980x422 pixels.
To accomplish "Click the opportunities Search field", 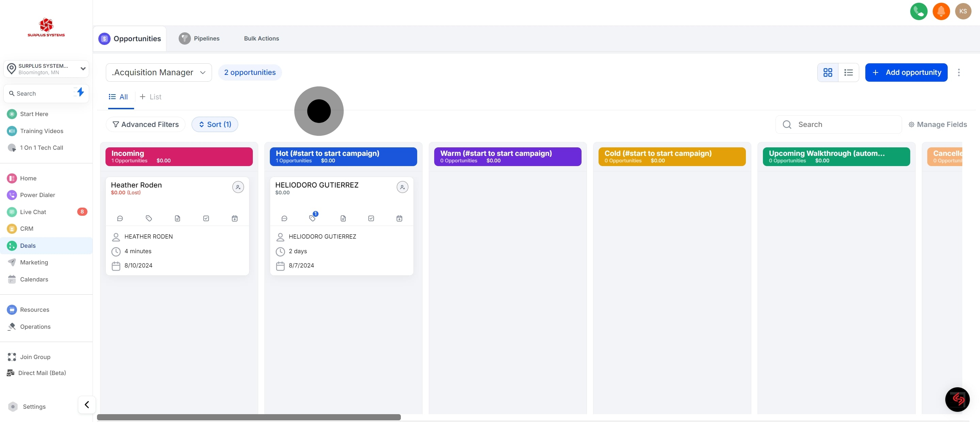I will tap(845, 125).
